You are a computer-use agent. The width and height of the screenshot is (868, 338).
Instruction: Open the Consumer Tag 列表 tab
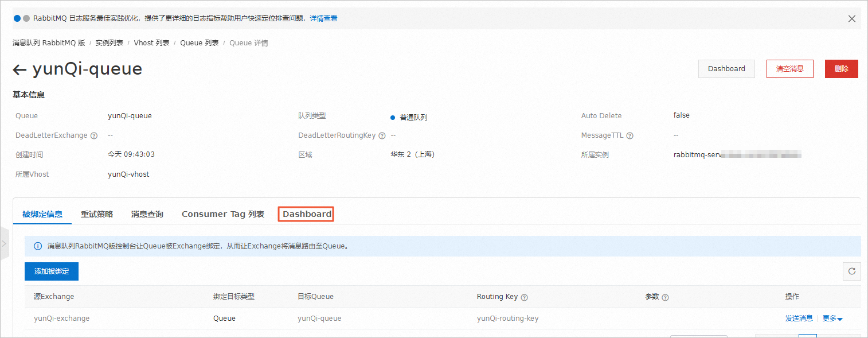223,214
